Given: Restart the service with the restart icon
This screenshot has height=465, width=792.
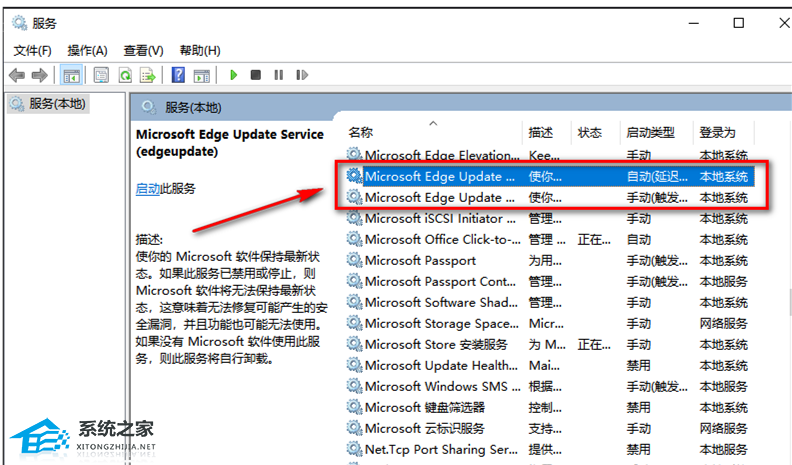Looking at the screenshot, I should 302,75.
